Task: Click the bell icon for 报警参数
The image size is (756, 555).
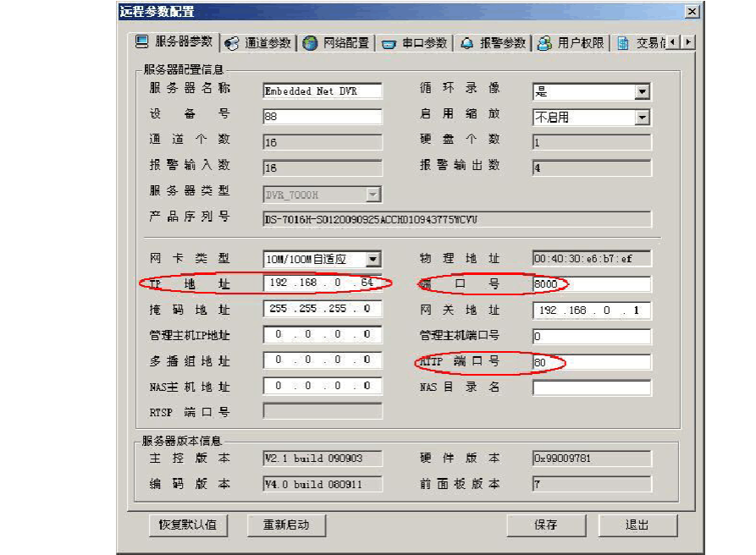Action: click(x=466, y=43)
